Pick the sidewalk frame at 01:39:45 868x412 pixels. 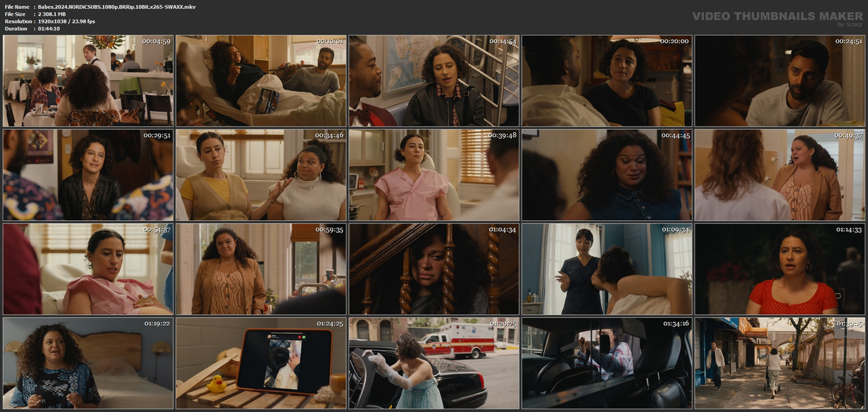[780, 363]
